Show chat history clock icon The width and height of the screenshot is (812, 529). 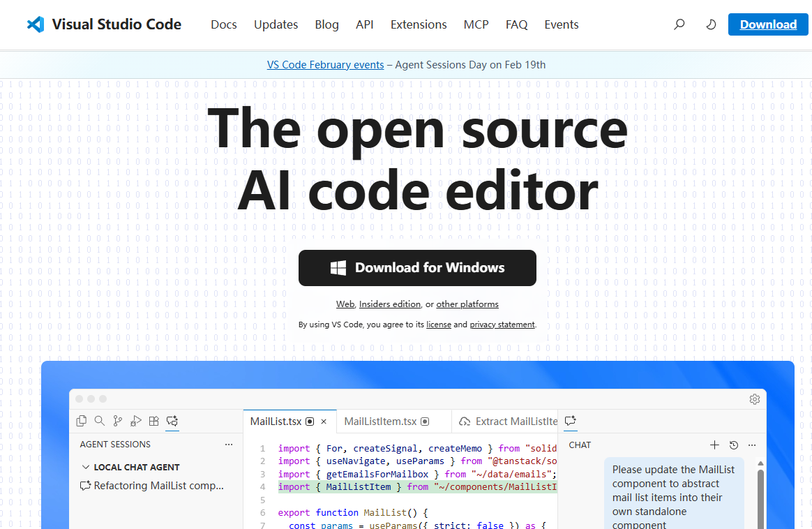point(734,445)
